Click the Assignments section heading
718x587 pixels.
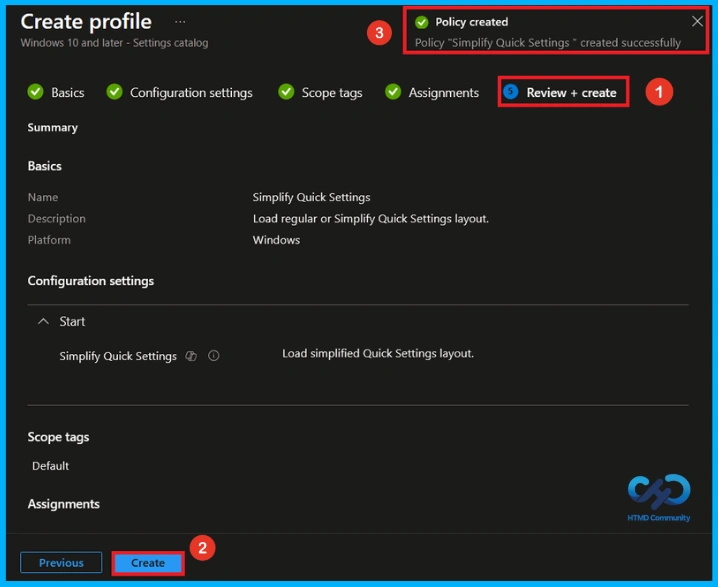coord(64,504)
